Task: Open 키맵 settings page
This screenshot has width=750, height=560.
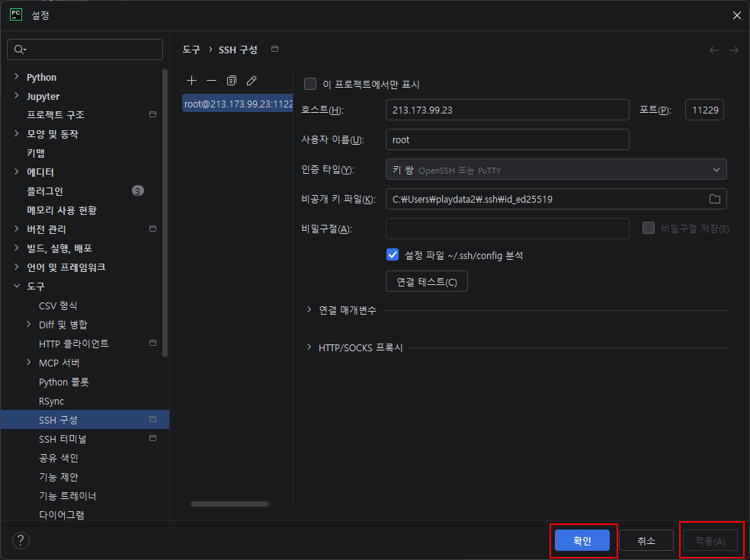Action: (x=36, y=153)
